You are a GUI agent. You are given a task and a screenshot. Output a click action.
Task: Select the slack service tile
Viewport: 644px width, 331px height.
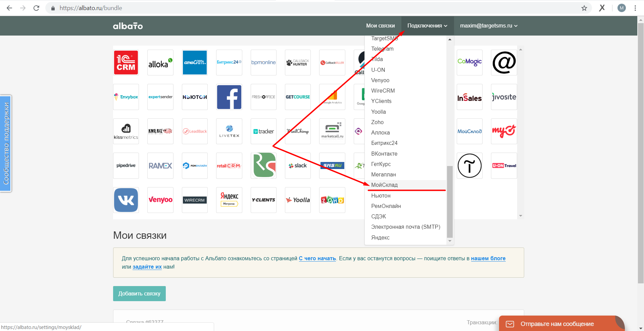pyautogui.click(x=298, y=166)
